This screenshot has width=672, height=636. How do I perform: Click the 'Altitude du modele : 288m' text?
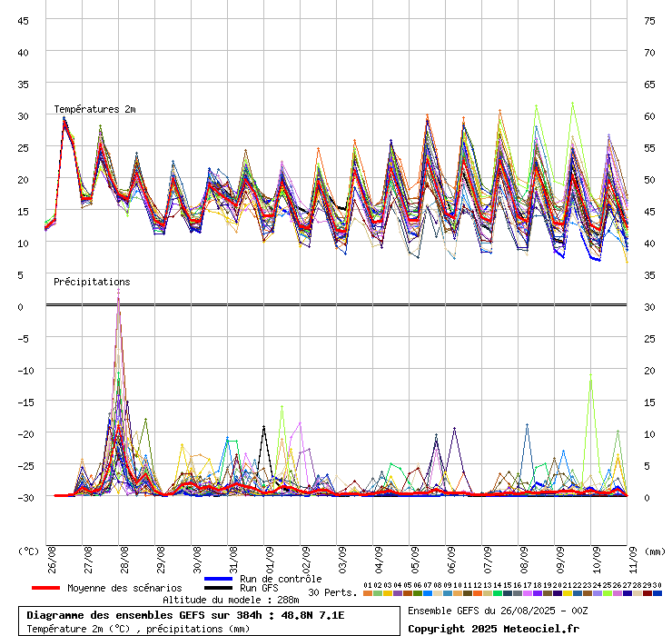click(231, 600)
